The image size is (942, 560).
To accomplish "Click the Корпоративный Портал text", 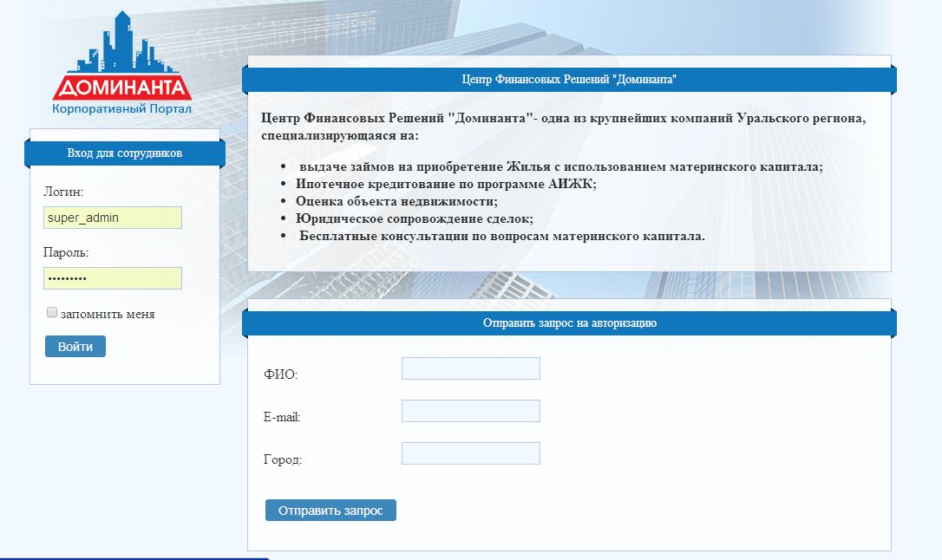I will (122, 108).
